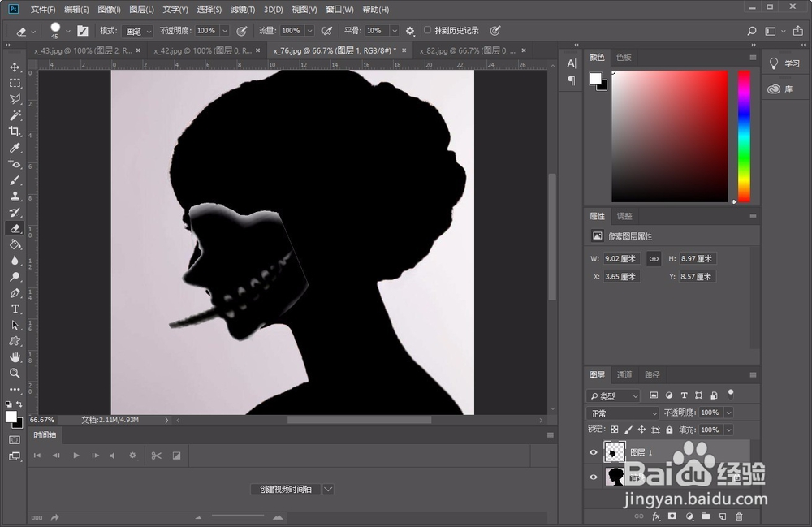
Task: Select the Pen tool
Action: point(15,293)
